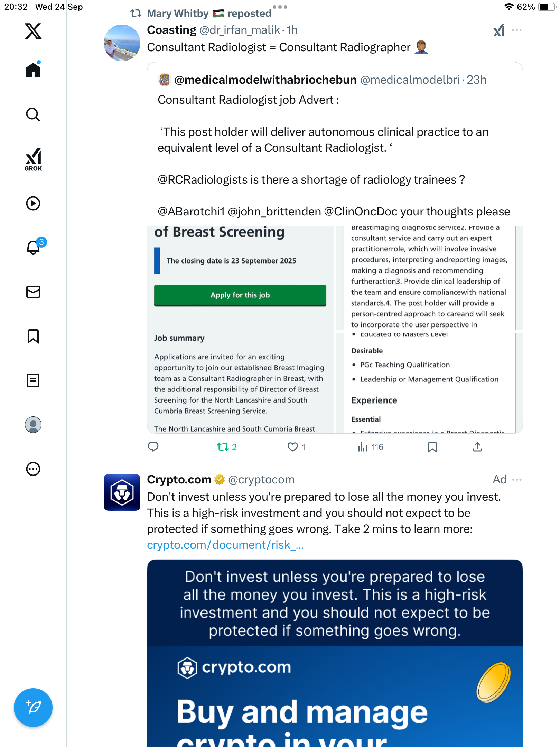Open the video tab play icon
Viewport: 560px width, 747px height.
click(33, 203)
